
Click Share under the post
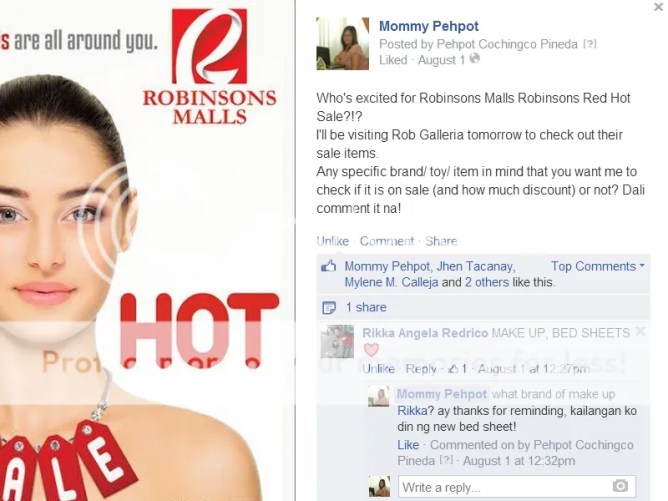(x=441, y=241)
